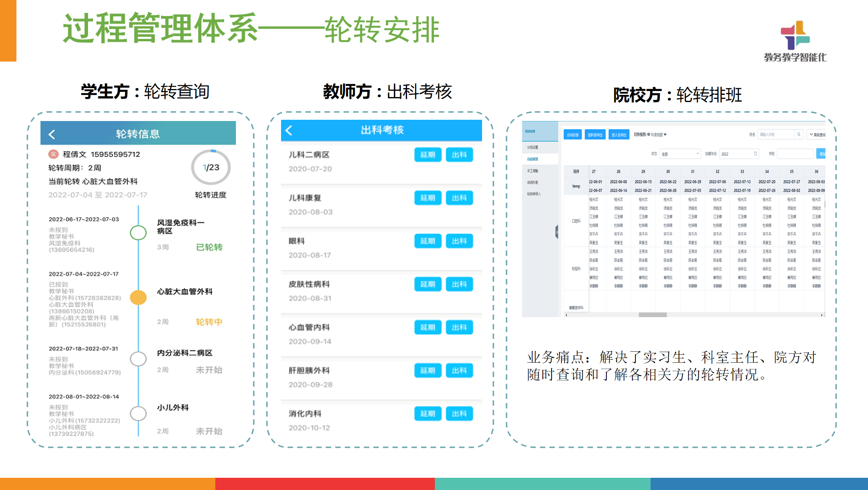The width and height of the screenshot is (868, 490).
Task: Click the 1/23 rotation progress ring
Action: [211, 167]
